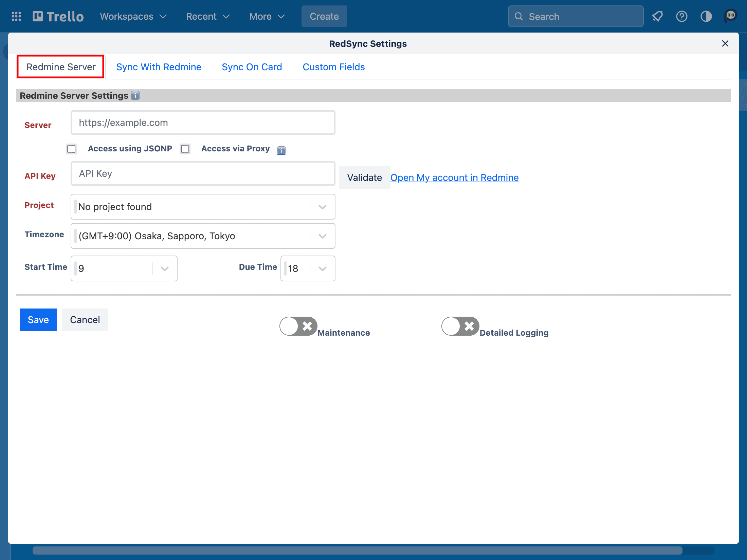Toggle the theme contrast icon
This screenshot has height=560, width=747.
706,16
